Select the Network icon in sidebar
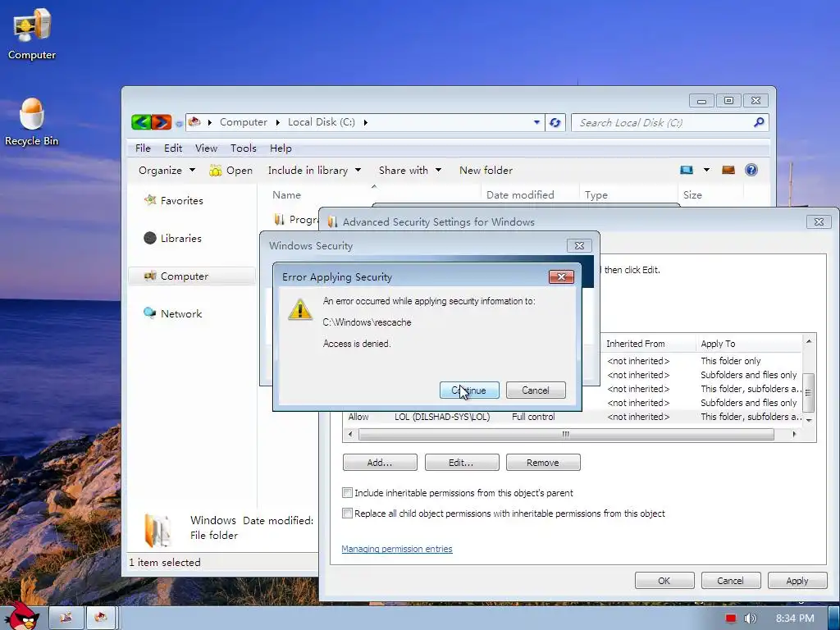The width and height of the screenshot is (840, 630). pos(149,313)
